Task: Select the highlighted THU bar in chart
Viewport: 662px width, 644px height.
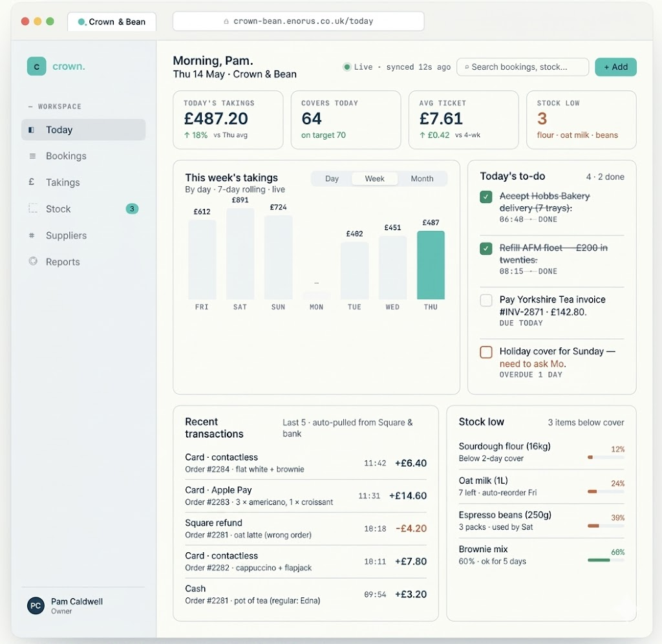Action: [x=431, y=265]
